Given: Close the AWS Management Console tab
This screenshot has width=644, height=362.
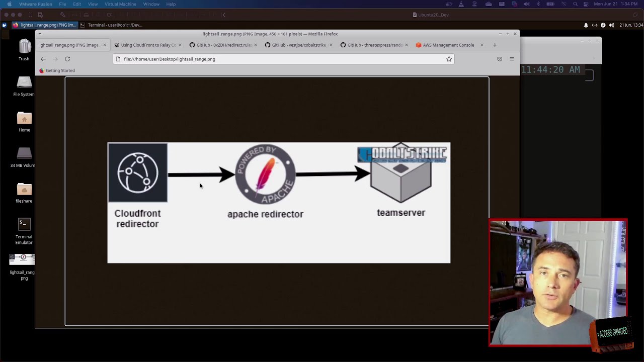Looking at the screenshot, I should 481,45.
